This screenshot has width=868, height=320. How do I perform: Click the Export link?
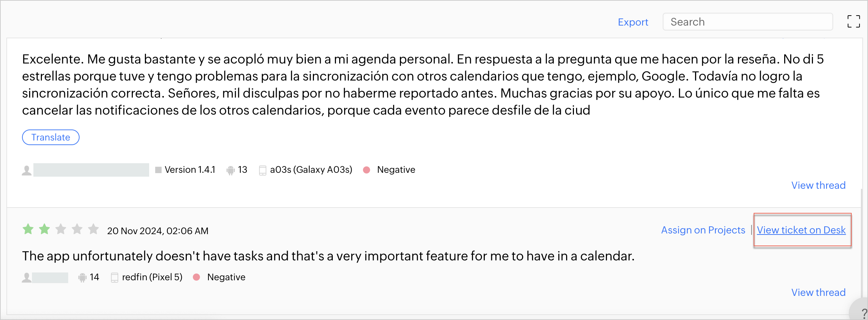pos(633,22)
